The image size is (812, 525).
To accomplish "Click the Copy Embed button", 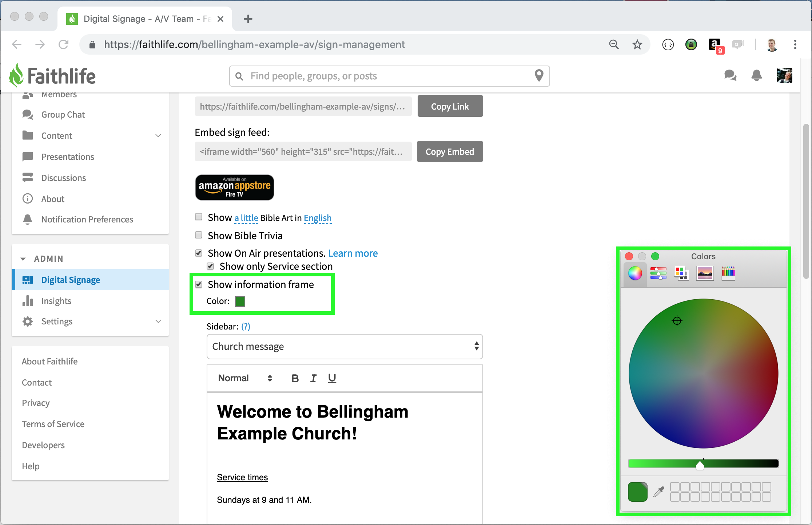I will pos(450,151).
